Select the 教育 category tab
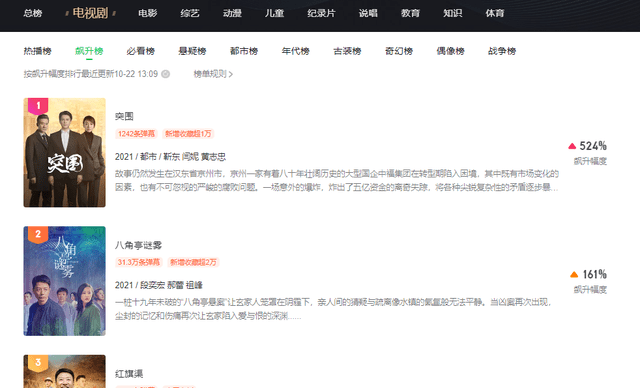Viewport: 640px width, 388px height. pos(410,13)
